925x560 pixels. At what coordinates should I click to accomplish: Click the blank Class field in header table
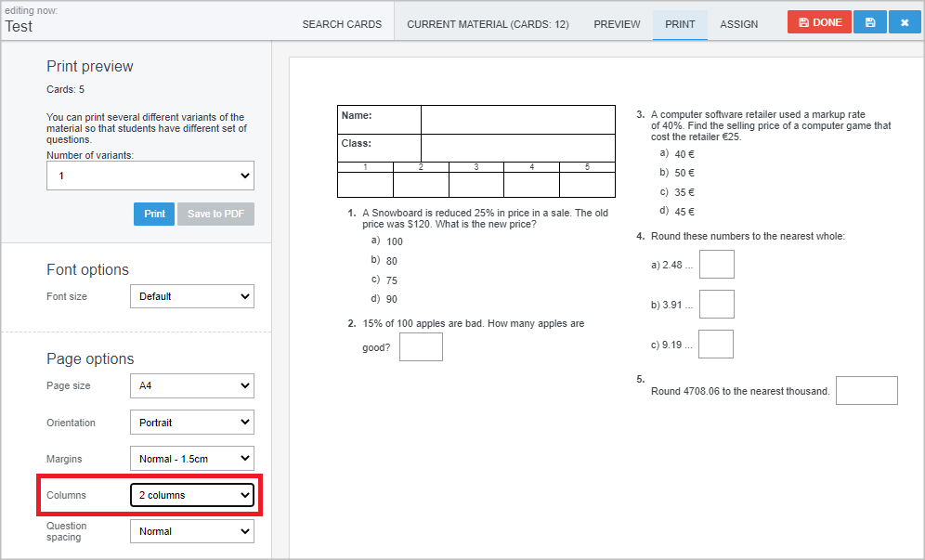(x=518, y=148)
